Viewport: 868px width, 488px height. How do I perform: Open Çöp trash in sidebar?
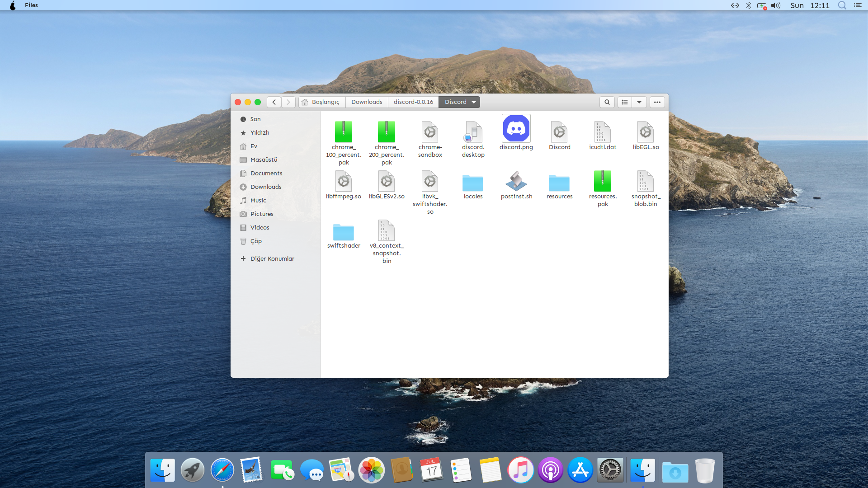coord(276,241)
